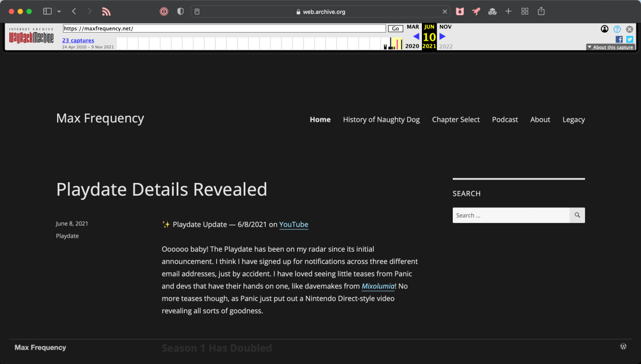641x364 pixels.
Task: Open a new tab with plus icon
Action: coord(508,12)
